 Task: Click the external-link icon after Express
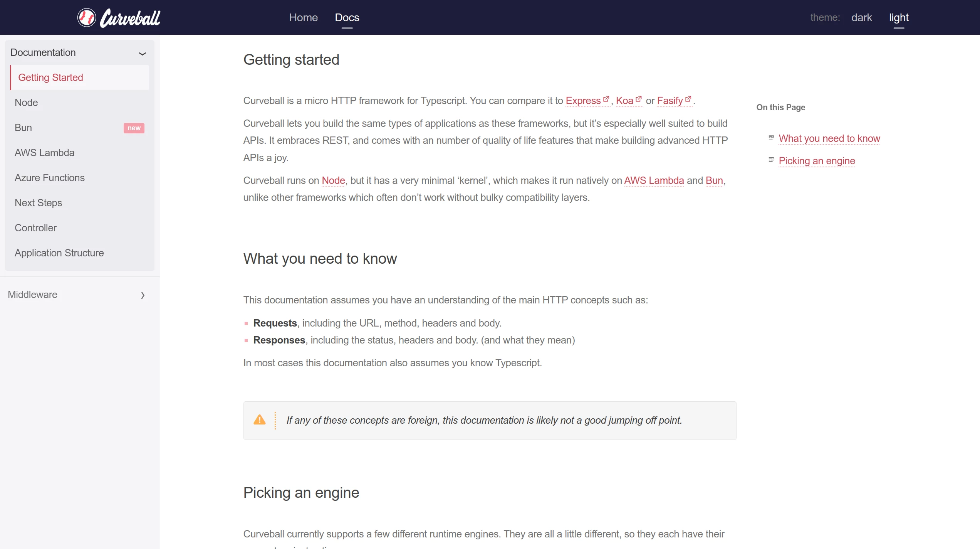pos(606,99)
